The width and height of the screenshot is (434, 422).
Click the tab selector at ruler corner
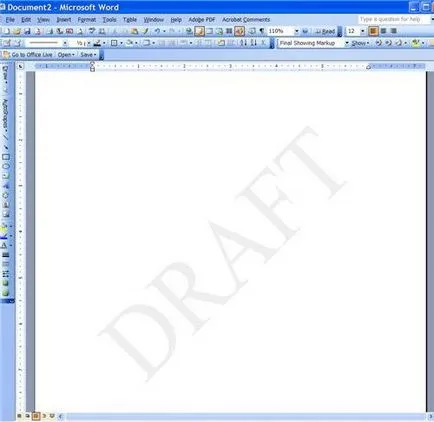pyautogui.click(x=21, y=67)
